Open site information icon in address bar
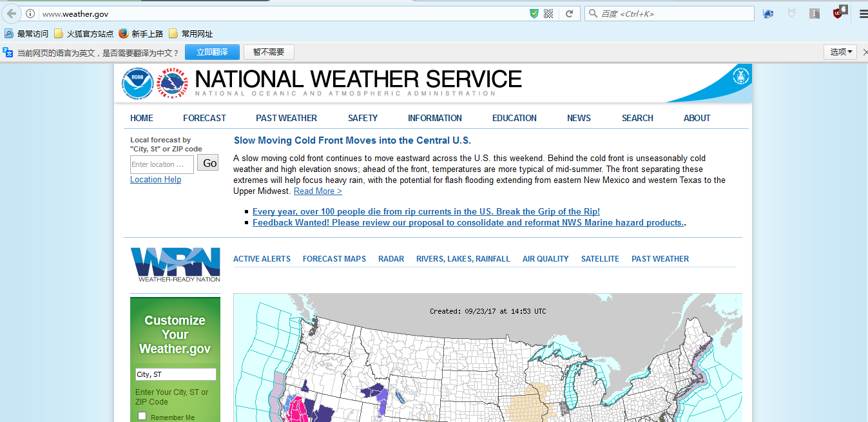 tap(30, 14)
